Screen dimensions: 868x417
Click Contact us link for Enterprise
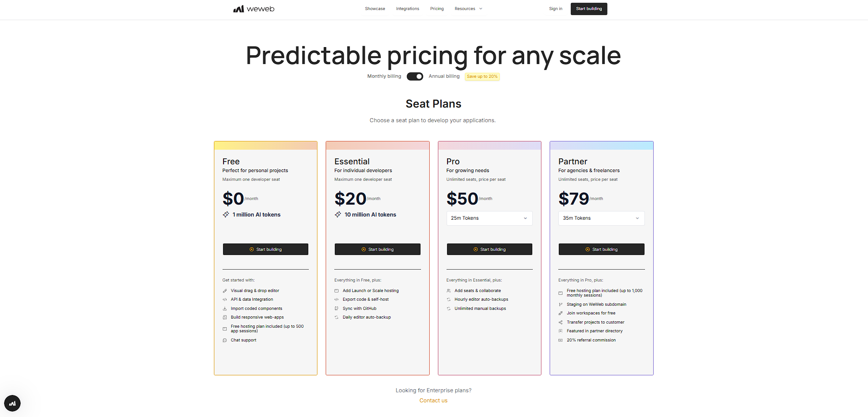click(433, 401)
